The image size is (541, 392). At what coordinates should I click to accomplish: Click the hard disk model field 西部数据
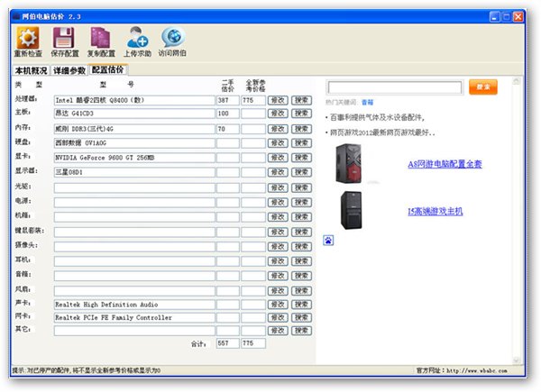coord(134,143)
